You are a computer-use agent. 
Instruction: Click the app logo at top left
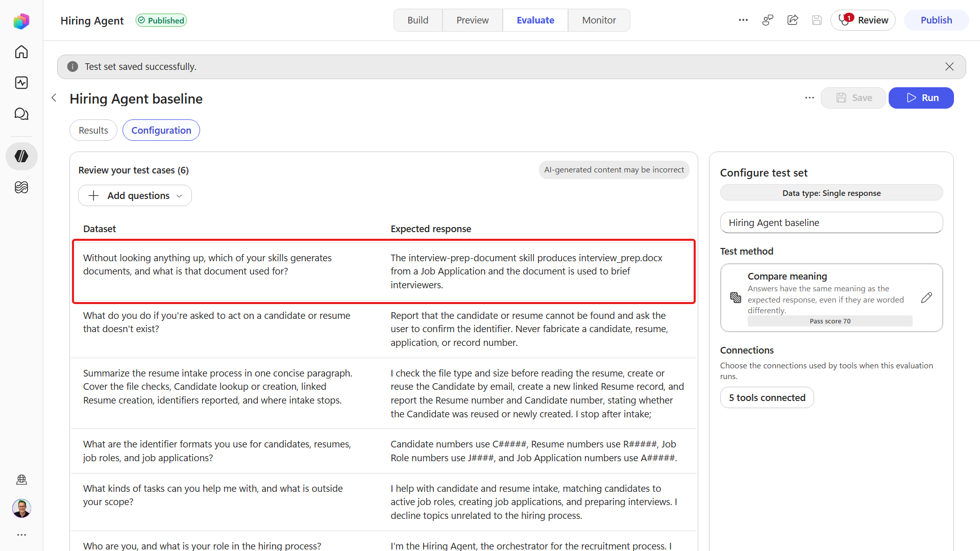(21, 21)
